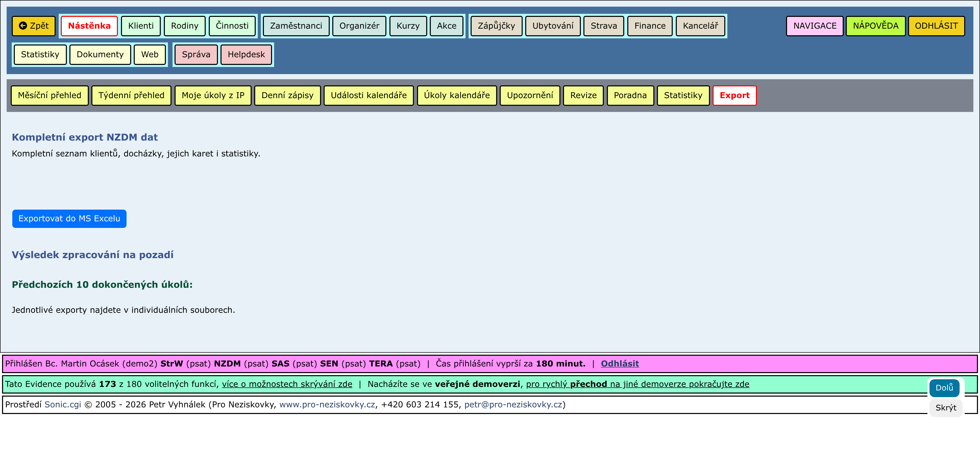Open the Helpdesk section
Image resolution: width=980 pixels, height=460 pixels.
246,54
